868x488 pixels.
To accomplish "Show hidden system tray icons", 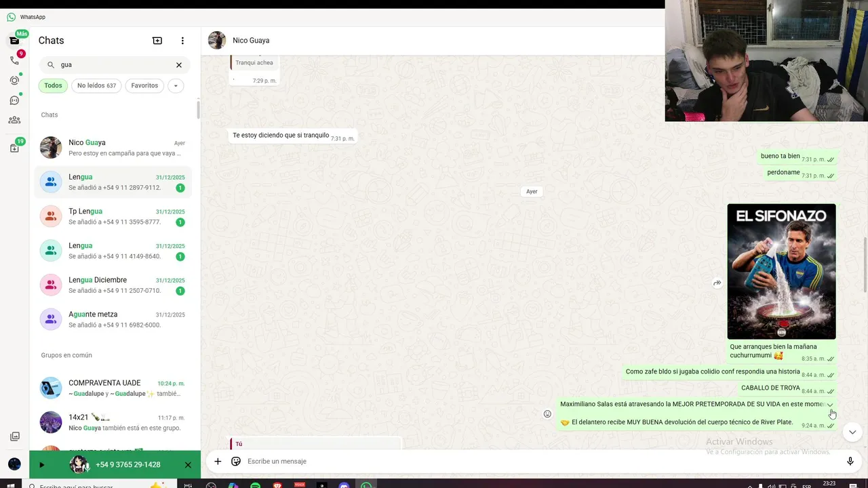I will coord(750,485).
